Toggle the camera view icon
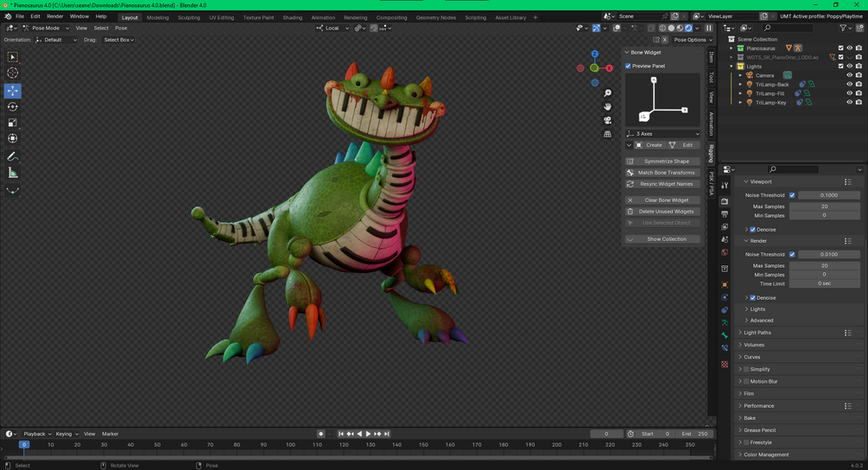868x470 pixels. (x=608, y=120)
